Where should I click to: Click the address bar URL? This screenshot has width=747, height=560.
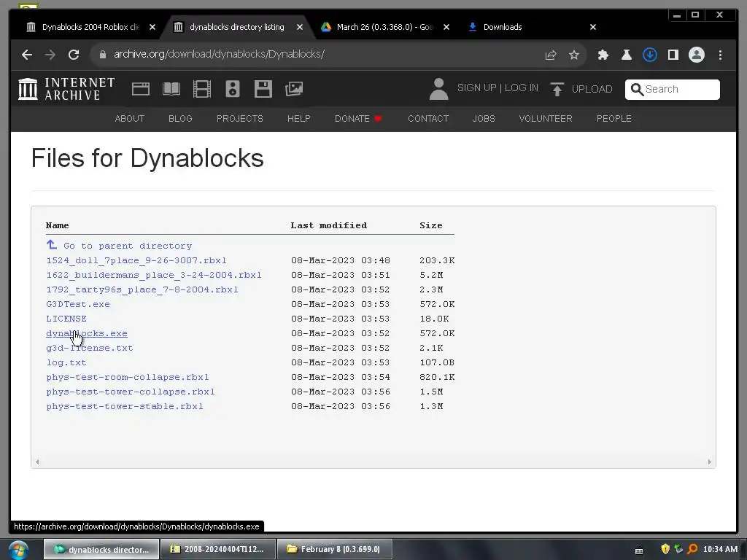coord(219,54)
